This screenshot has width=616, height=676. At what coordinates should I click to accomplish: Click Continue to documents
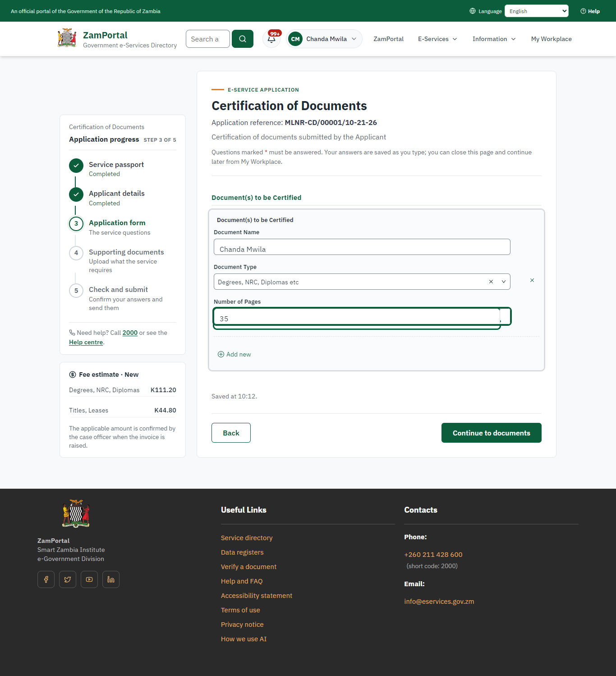[x=492, y=433]
